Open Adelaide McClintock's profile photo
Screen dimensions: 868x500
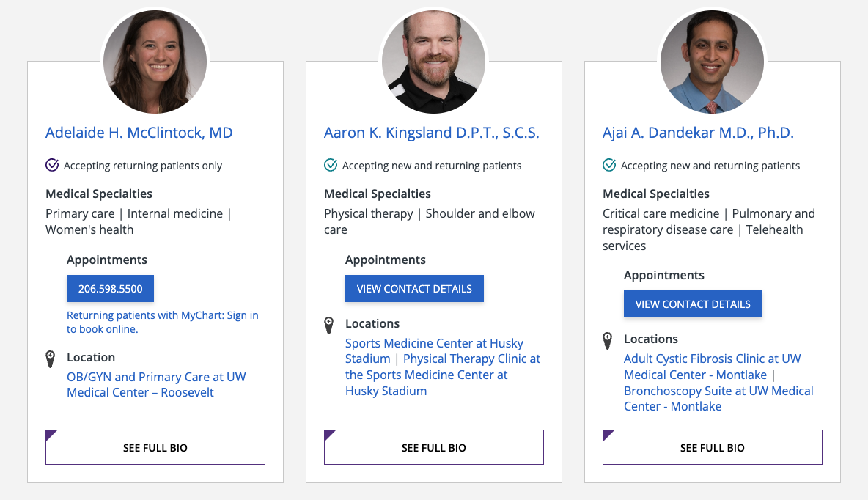tap(155, 62)
